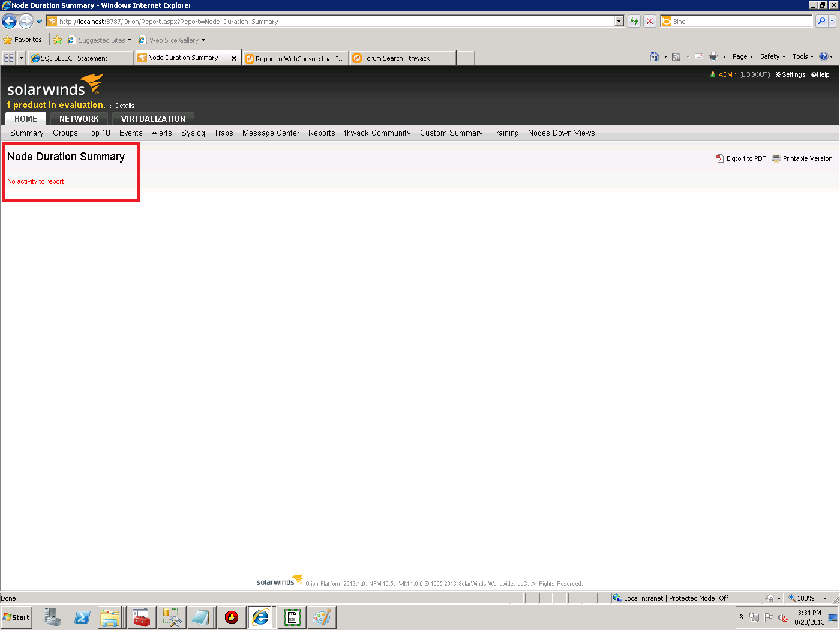Click Export to PDF
Image resolution: width=840 pixels, height=630 pixels.
(x=741, y=158)
